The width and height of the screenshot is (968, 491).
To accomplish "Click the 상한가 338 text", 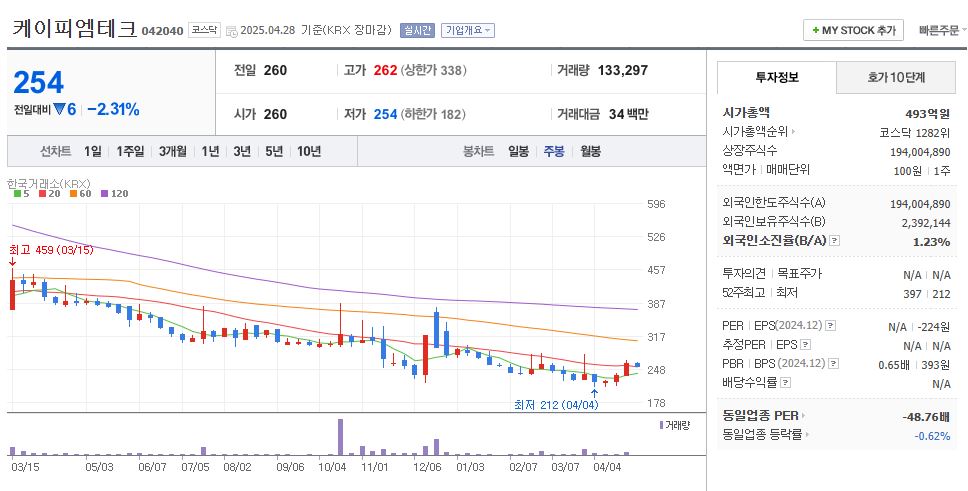I will 433,70.
